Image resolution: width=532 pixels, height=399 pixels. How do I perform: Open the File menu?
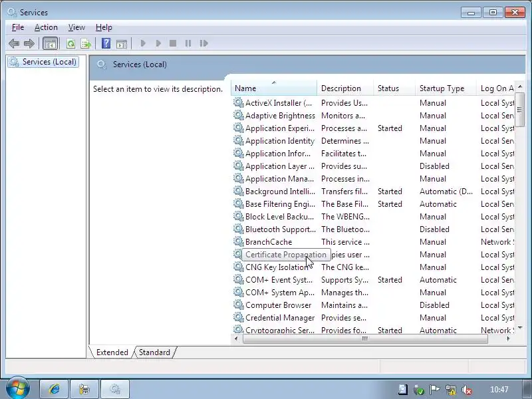tap(18, 27)
